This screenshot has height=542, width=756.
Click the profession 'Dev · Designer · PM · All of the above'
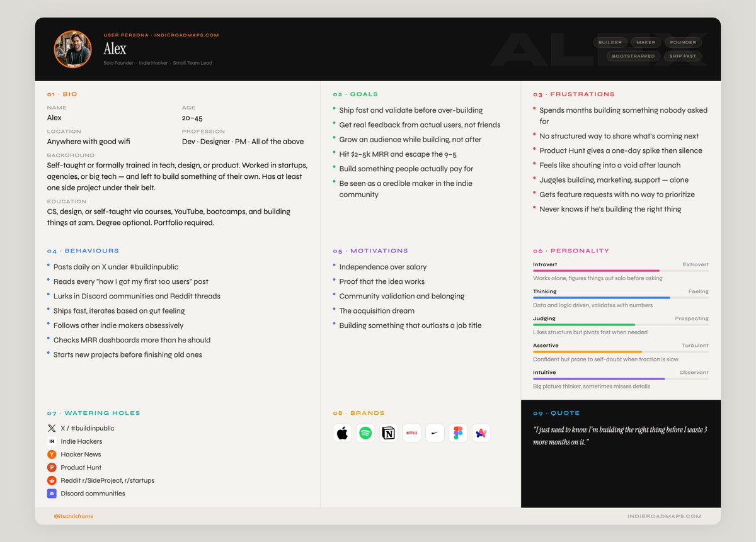[243, 142]
